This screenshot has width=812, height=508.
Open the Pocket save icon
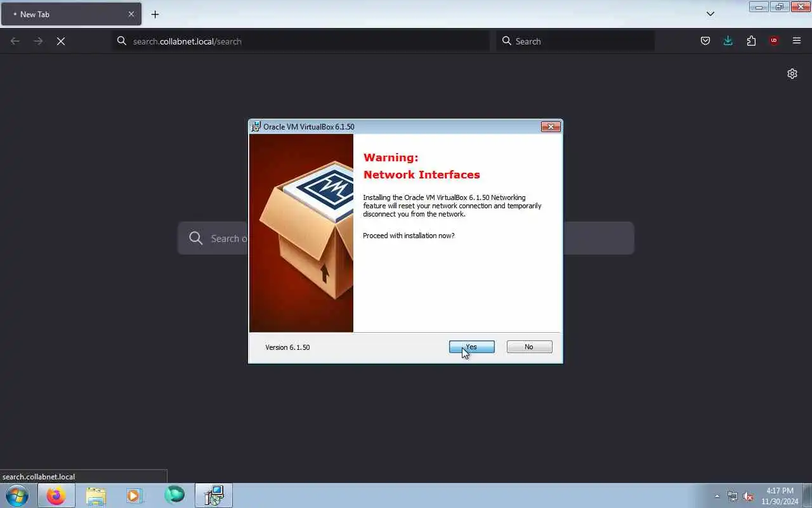pos(705,41)
